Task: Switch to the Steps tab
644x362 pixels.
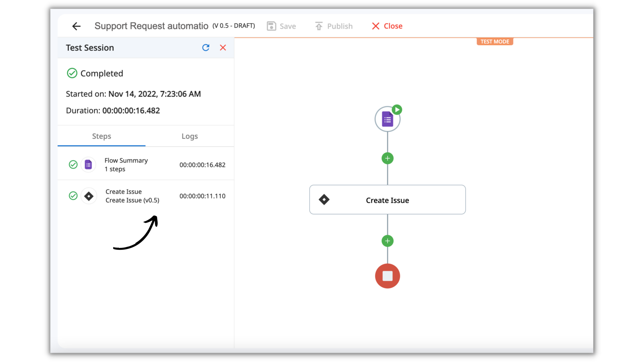Action: 101,136
